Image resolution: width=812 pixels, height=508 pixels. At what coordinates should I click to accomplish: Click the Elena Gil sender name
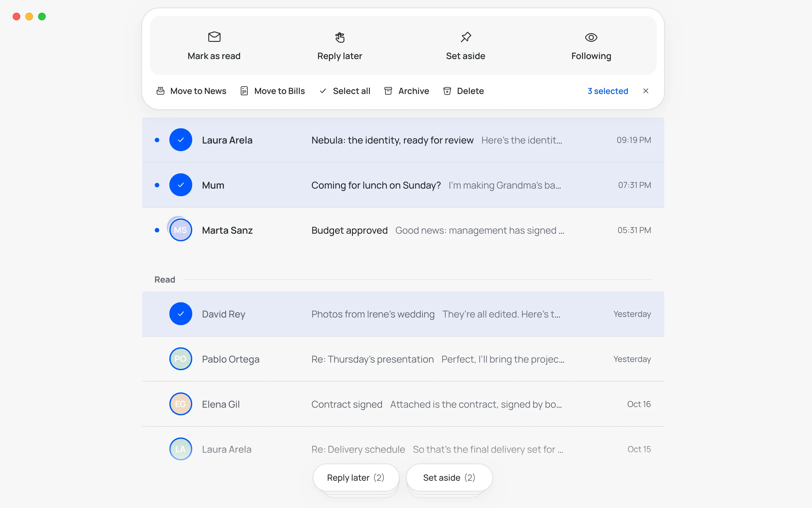[221, 404]
